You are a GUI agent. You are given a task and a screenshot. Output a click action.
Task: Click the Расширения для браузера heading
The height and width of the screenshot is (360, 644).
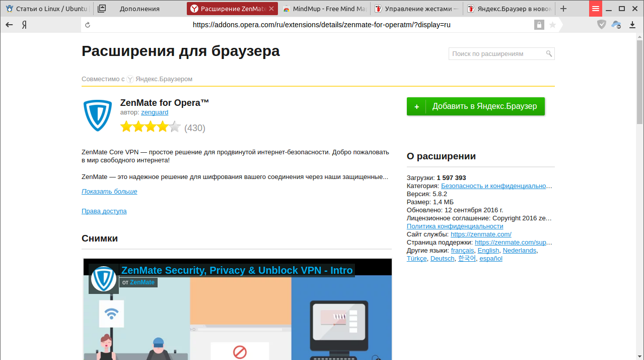click(x=181, y=51)
